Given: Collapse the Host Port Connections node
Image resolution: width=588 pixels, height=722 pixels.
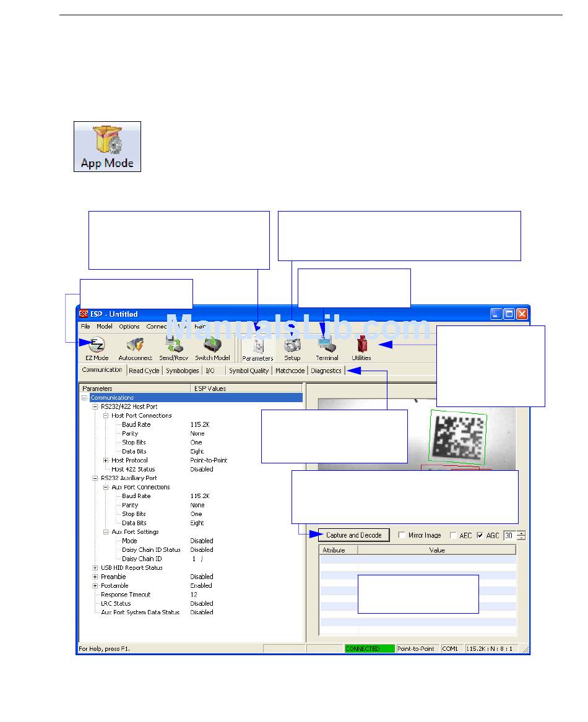Looking at the screenshot, I should (105, 416).
